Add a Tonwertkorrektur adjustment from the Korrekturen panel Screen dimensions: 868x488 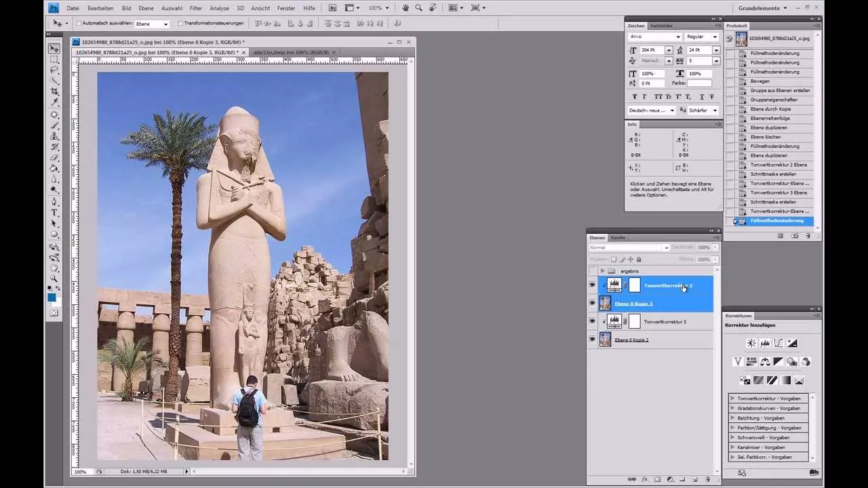click(765, 343)
